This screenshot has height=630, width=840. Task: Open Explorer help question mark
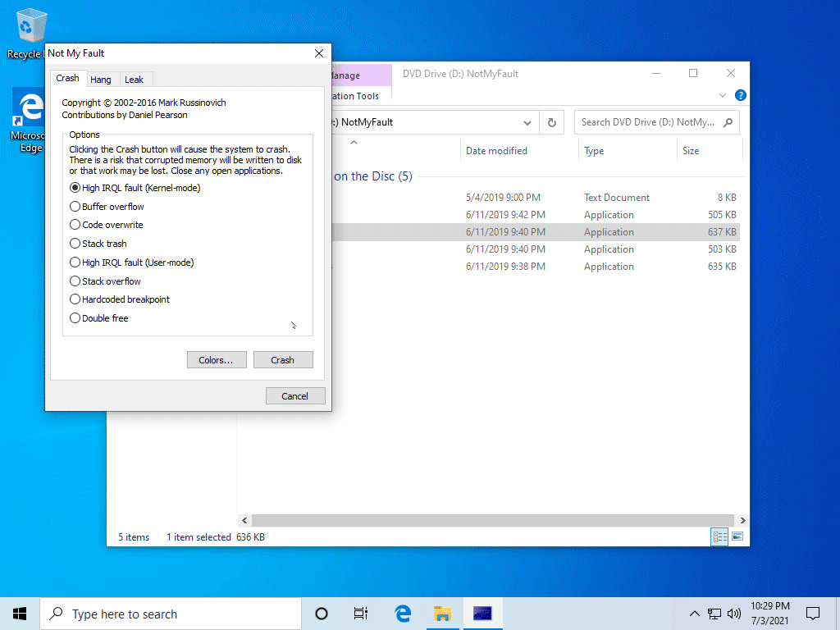pyautogui.click(x=741, y=95)
